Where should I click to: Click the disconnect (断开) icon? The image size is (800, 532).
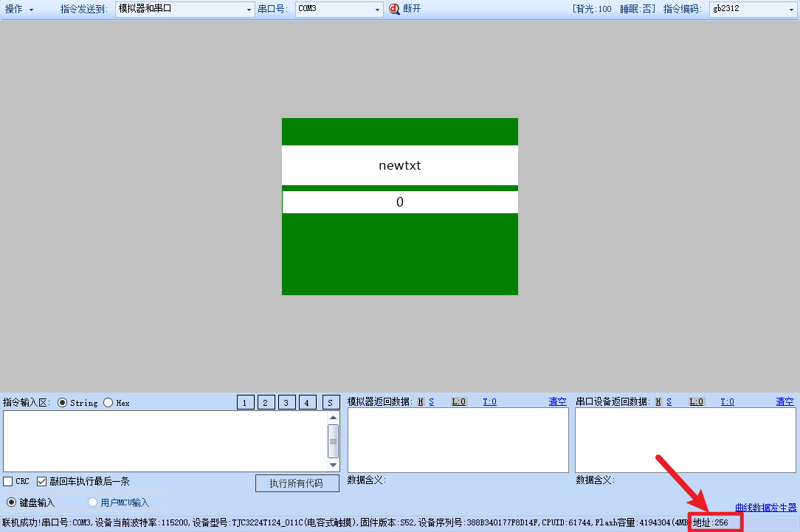pos(393,10)
